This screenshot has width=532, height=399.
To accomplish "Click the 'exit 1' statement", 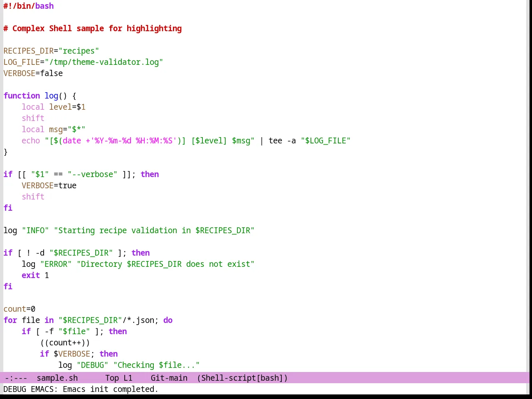I will pyautogui.click(x=35, y=276).
